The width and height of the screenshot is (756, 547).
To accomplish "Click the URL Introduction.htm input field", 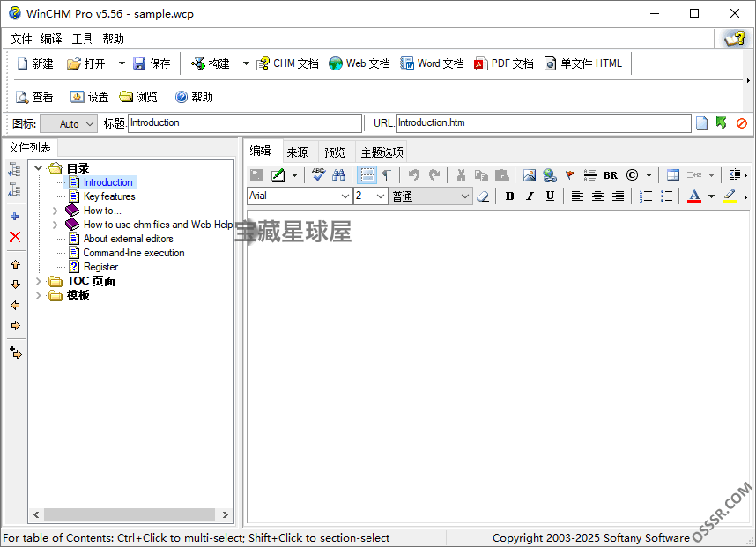I will pyautogui.click(x=544, y=123).
